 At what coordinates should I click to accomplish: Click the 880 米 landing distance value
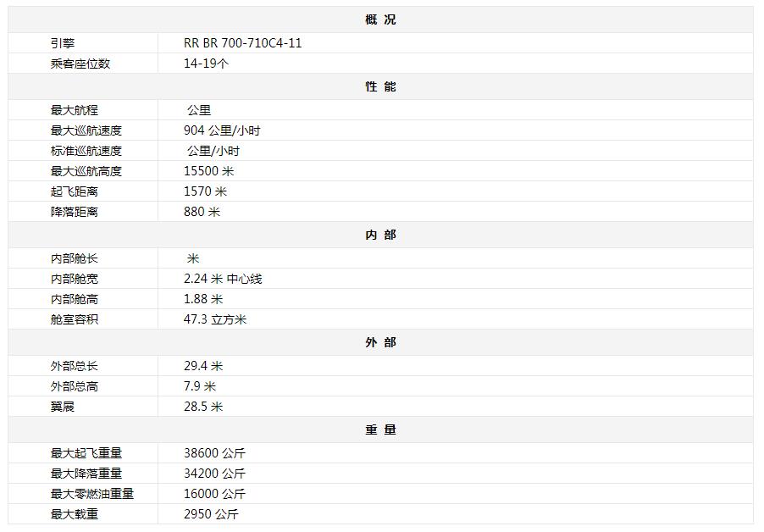point(202,212)
